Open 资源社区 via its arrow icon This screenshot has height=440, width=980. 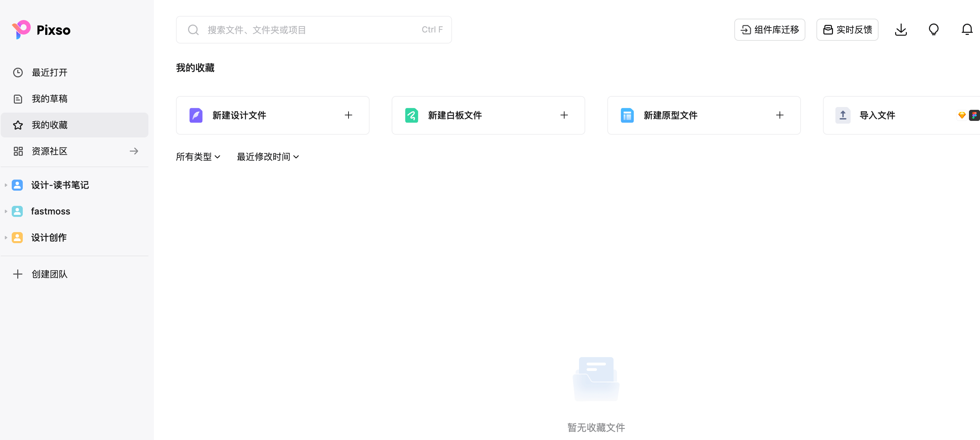coord(134,151)
